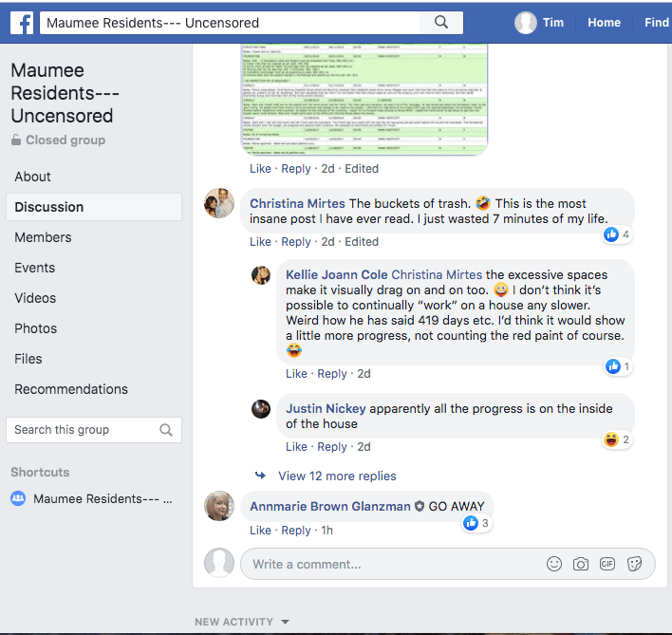Open the New Activity dropdown arrow

pos(285,623)
